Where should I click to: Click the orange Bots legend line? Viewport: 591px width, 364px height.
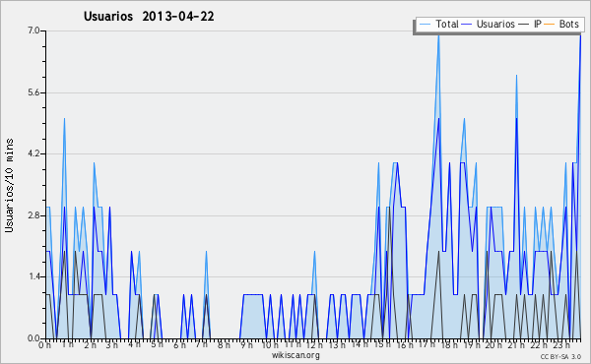550,25
